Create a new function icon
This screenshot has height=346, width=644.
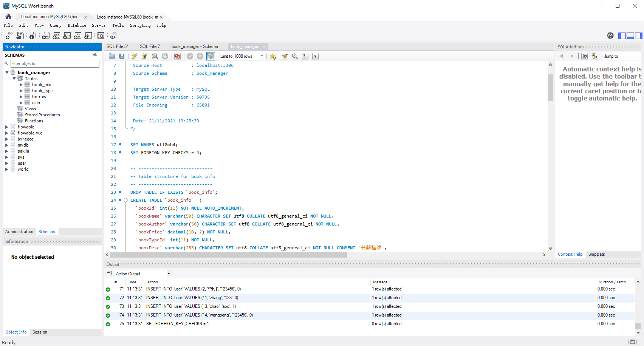pyautogui.click(x=88, y=36)
